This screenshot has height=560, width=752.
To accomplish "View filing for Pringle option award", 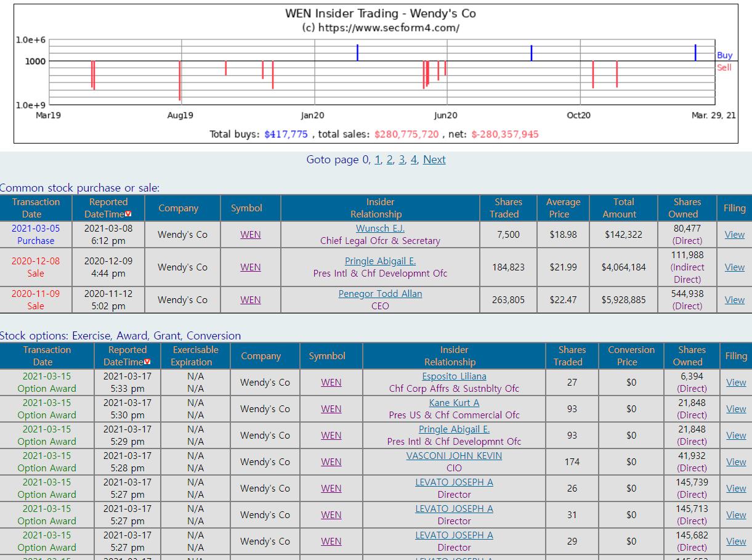I will coord(736,436).
